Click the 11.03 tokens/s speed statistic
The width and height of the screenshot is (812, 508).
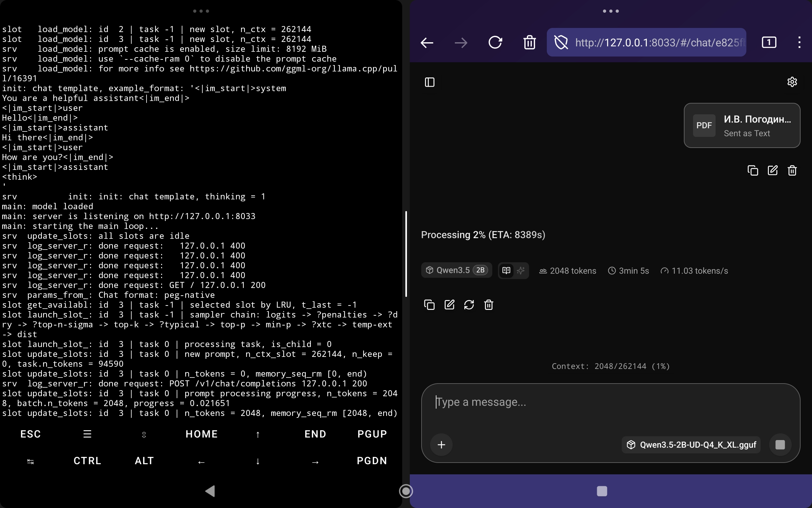point(694,271)
